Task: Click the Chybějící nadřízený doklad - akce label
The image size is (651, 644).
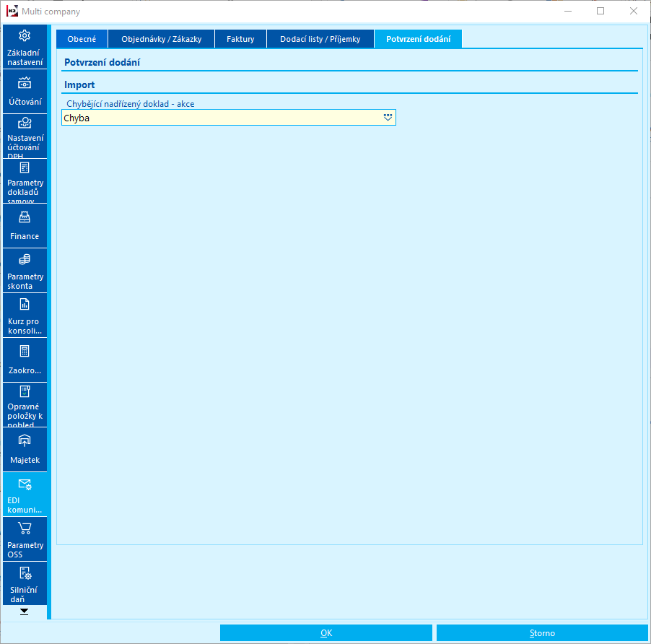Action: [x=131, y=104]
